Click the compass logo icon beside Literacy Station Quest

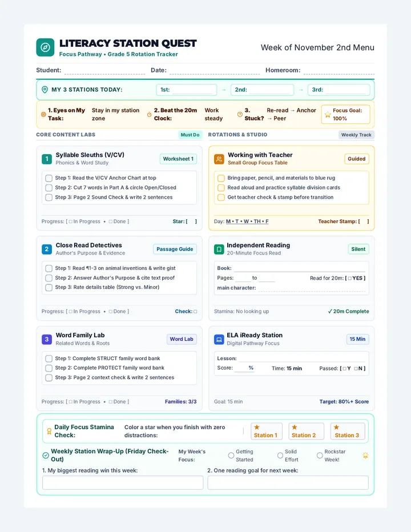point(45,47)
